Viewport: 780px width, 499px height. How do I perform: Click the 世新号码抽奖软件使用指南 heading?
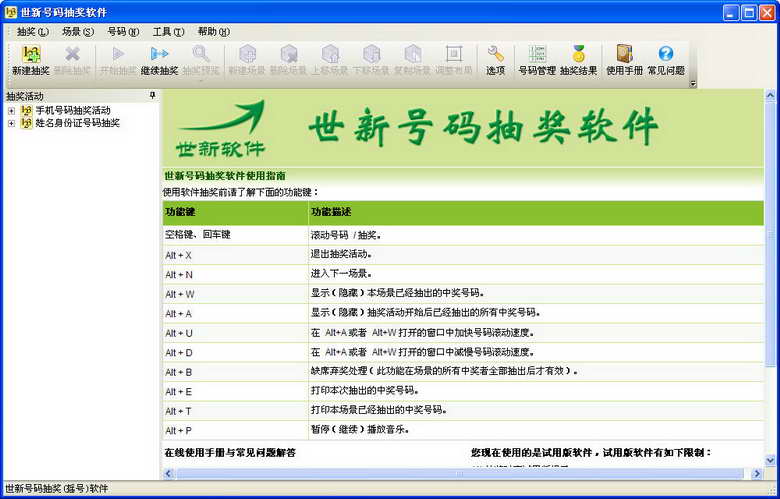coord(225,176)
